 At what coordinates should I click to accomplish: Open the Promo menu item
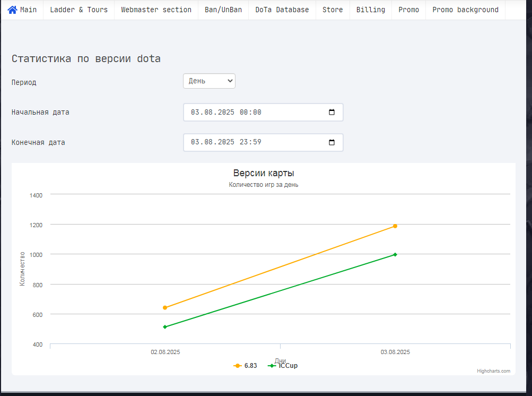(408, 10)
